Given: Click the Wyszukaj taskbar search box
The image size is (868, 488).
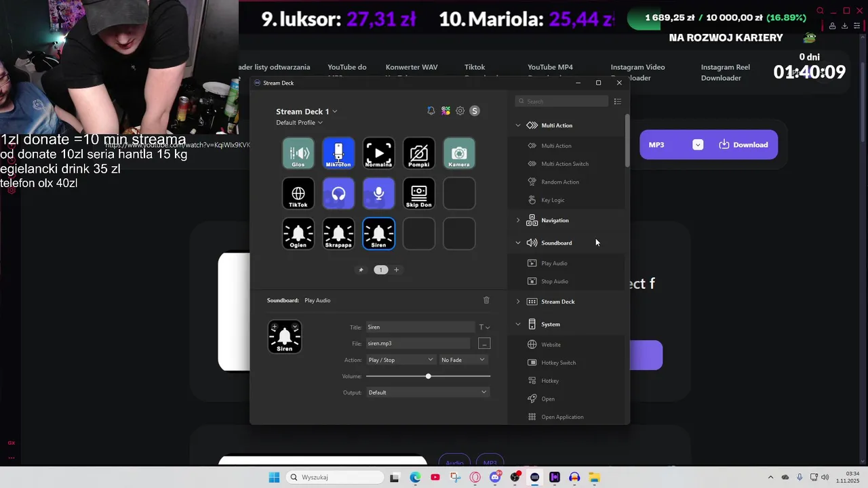Looking at the screenshot, I should pyautogui.click(x=335, y=477).
